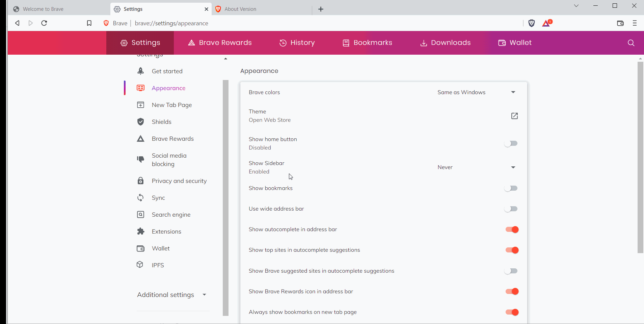Open the Brave Rewards triangle icon in the toolbar
The height and width of the screenshot is (324, 644).
pos(546,23)
